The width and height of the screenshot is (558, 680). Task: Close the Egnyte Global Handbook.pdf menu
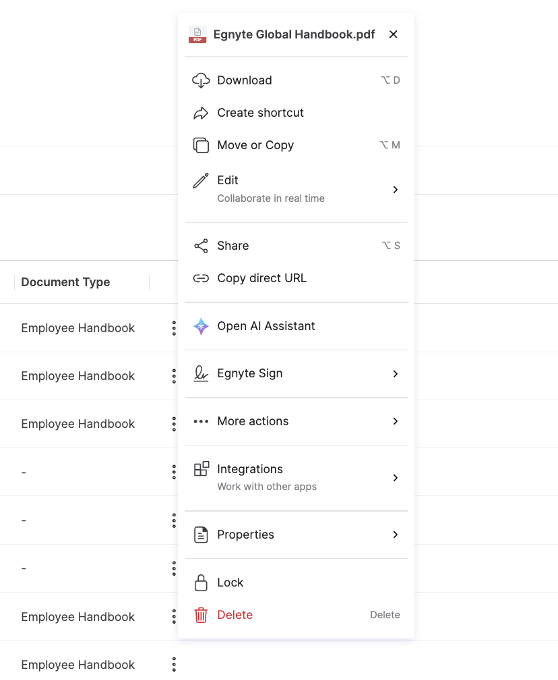click(x=393, y=34)
